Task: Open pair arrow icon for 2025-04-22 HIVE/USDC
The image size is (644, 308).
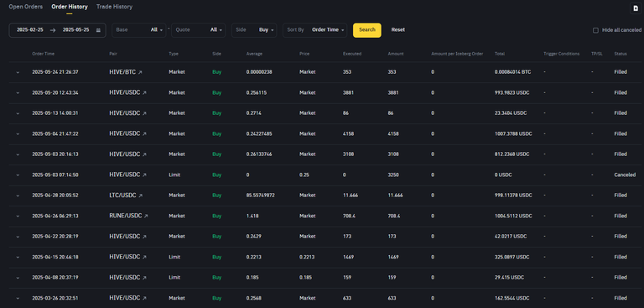Action: (x=144, y=237)
